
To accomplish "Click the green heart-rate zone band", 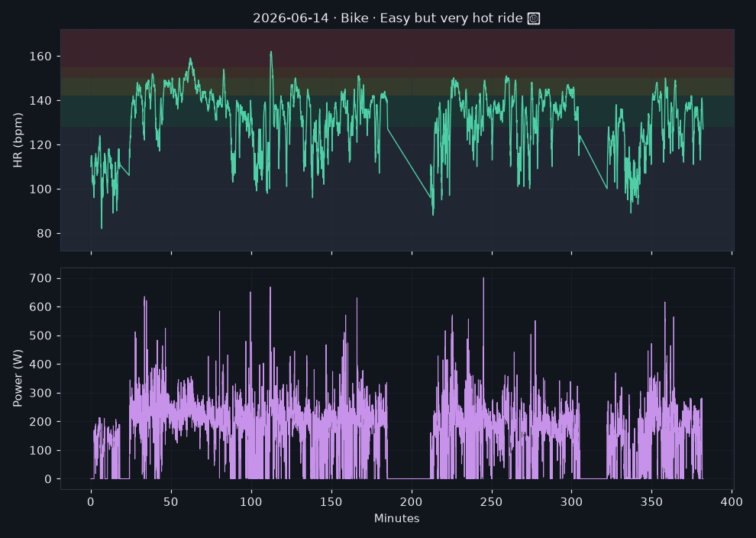I will point(397,111).
